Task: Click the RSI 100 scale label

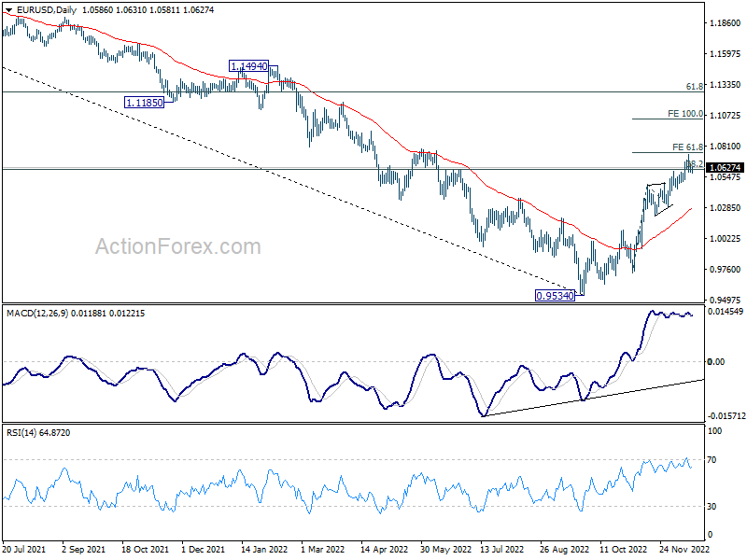Action: pyautogui.click(x=715, y=431)
